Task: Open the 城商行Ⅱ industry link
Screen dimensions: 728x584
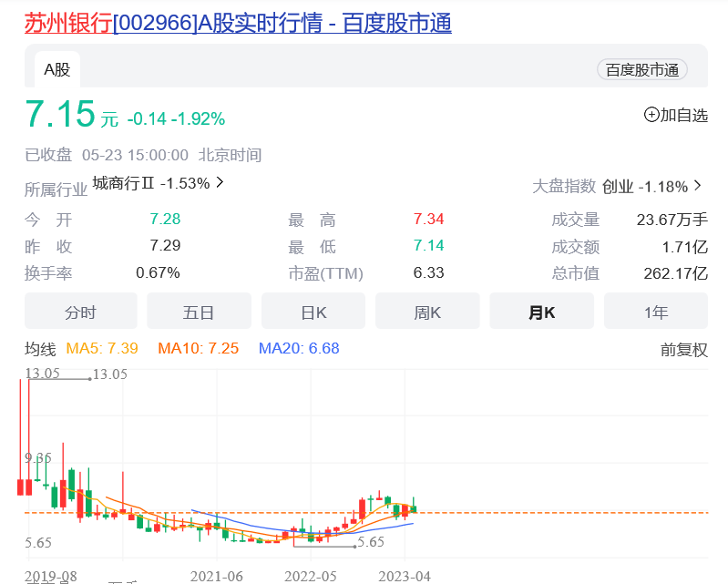Action: tap(151, 183)
